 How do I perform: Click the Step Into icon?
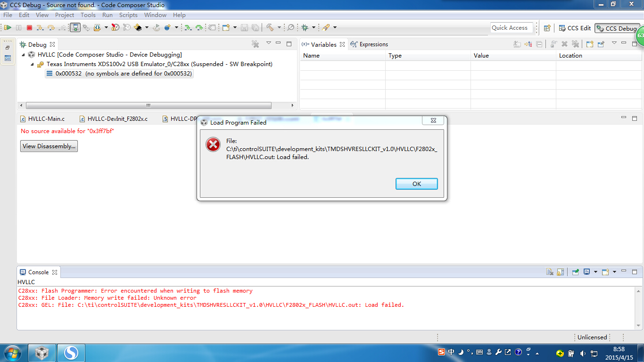tap(41, 28)
